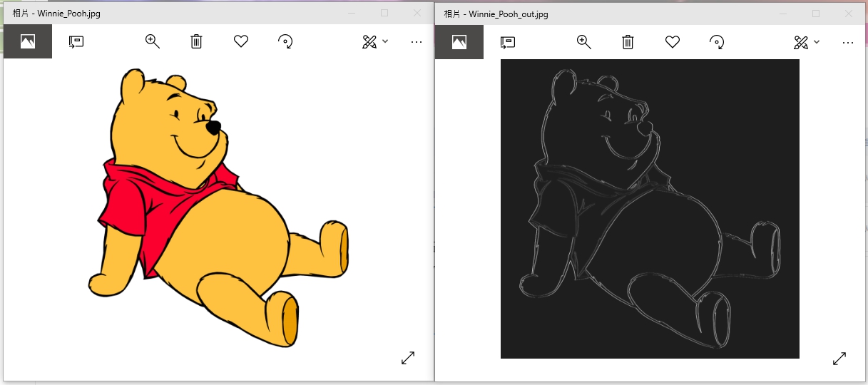
Task: Enter fullscreen in Winnie_Pooh_out.jpg window
Action: point(839,359)
